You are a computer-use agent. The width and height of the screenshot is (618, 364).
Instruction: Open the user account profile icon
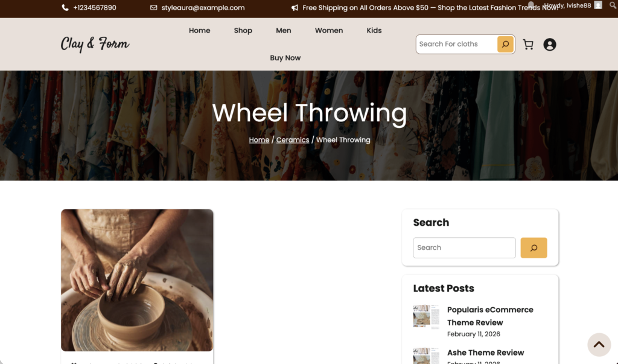549,45
